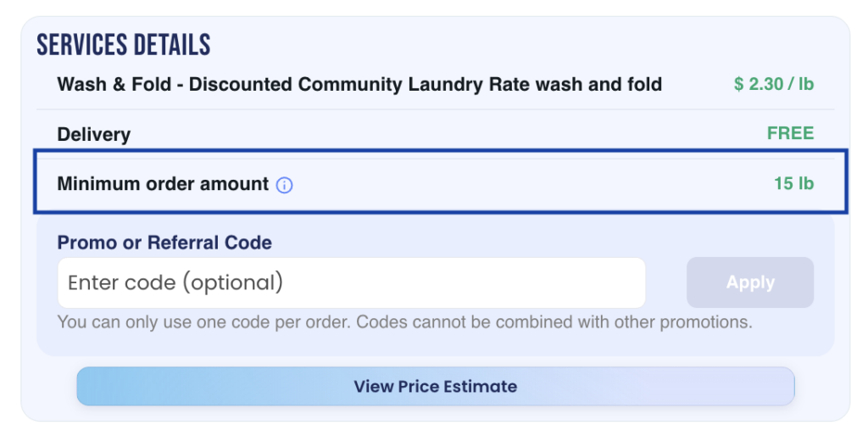
Task: Select the $ 2.30 / lb price
Action: click(773, 84)
